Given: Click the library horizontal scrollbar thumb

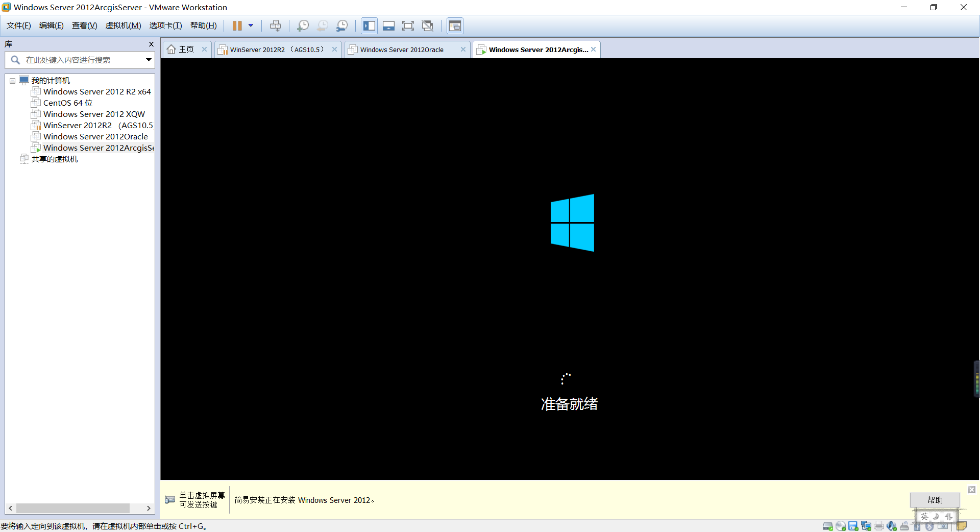Looking at the screenshot, I should click(x=73, y=509).
